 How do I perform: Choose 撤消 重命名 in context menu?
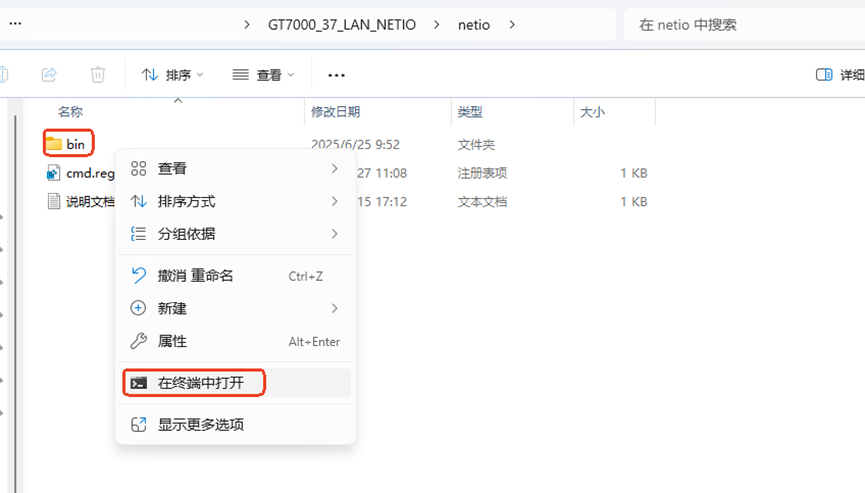click(236, 275)
